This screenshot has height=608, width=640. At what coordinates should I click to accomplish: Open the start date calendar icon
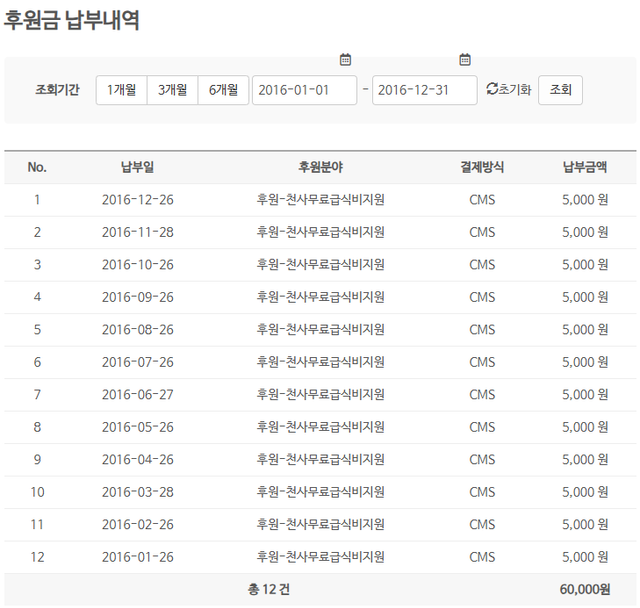345,60
